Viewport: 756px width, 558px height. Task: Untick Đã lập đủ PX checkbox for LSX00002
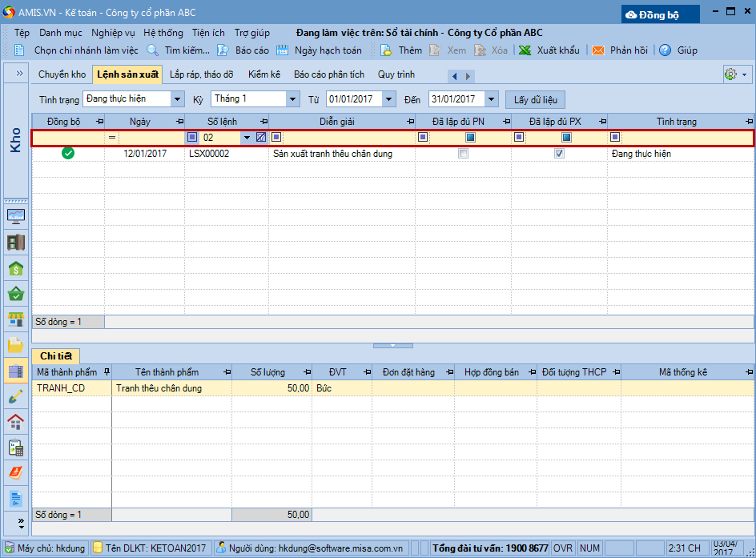559,154
